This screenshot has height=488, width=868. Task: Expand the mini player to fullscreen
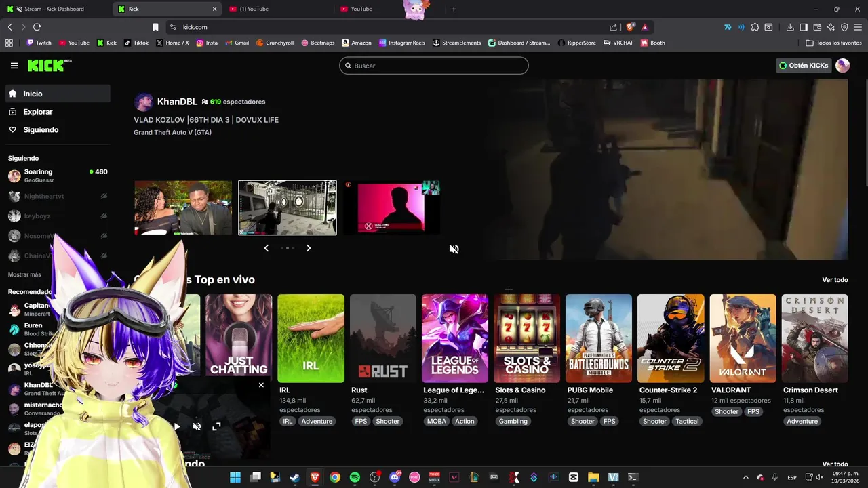pos(216,426)
